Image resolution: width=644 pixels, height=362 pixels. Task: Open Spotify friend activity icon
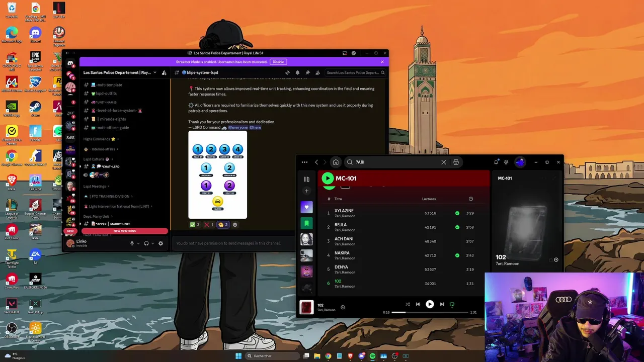point(506,162)
